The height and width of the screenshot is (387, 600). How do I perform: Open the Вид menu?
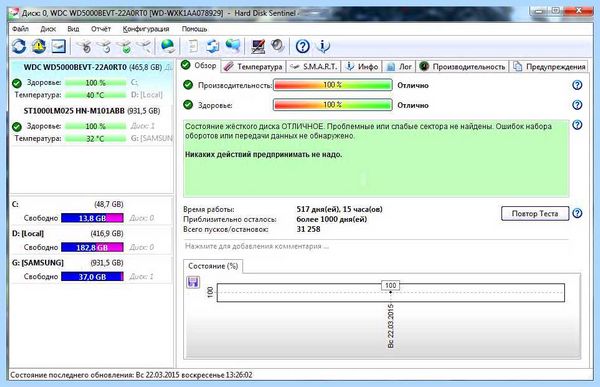point(73,29)
